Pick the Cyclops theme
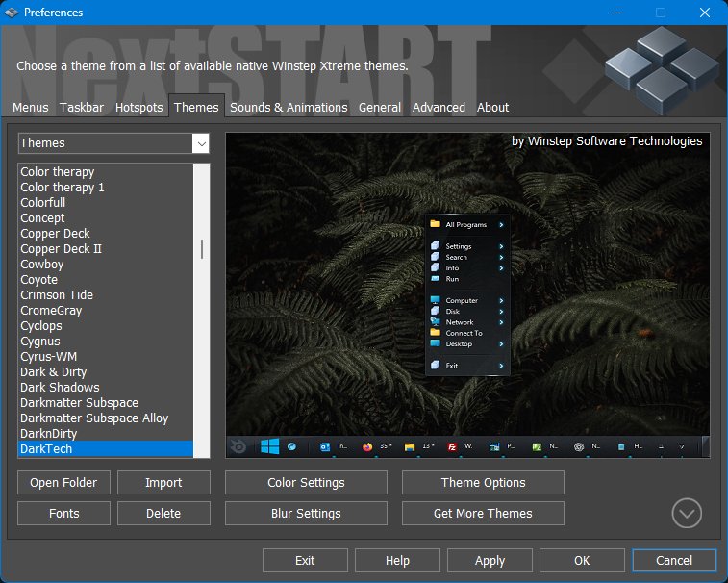The height and width of the screenshot is (583, 728). tap(106, 325)
